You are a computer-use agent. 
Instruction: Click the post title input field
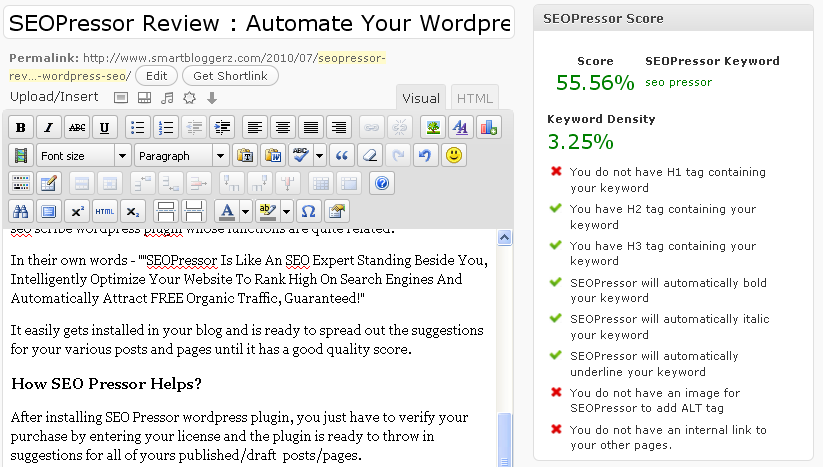coord(259,23)
